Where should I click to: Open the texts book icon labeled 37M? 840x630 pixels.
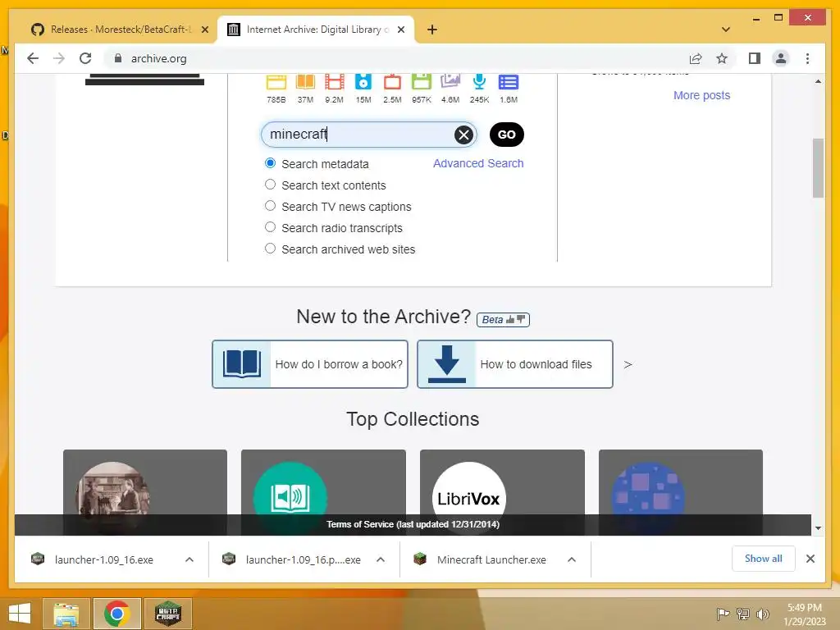(x=305, y=82)
